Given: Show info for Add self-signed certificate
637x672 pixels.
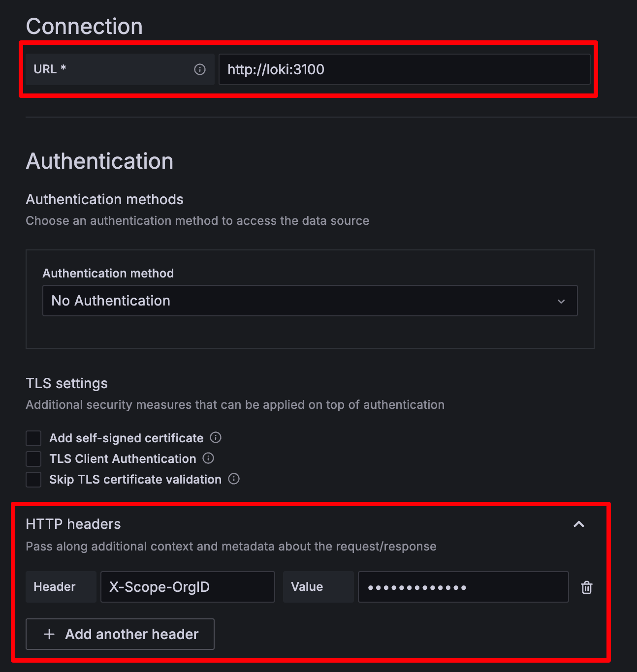Looking at the screenshot, I should click(216, 437).
